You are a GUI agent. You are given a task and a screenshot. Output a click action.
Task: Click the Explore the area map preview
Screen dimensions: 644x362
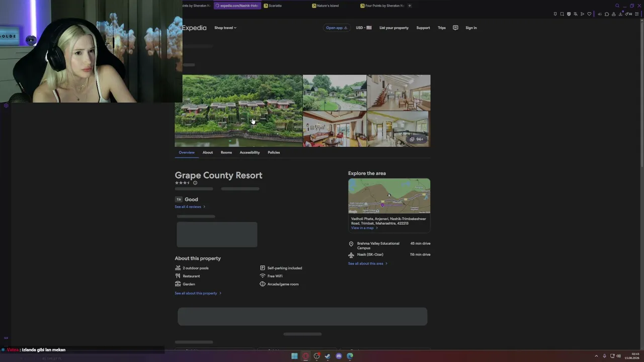pyautogui.click(x=389, y=196)
